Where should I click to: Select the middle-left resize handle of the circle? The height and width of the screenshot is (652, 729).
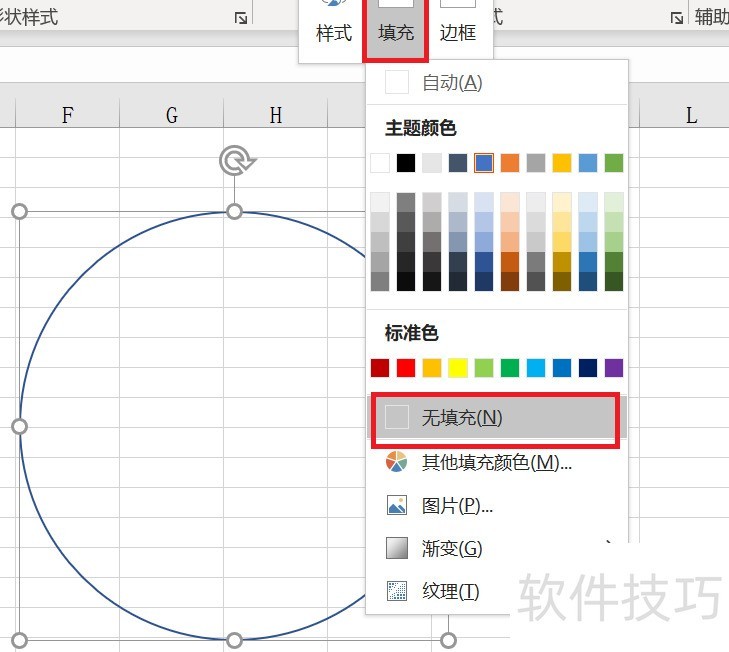(x=19, y=426)
